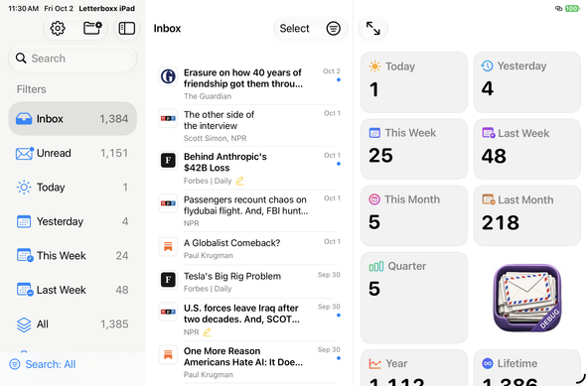The height and width of the screenshot is (386, 588).
Task: Click NPR avatar beside 'The other side'
Action: click(168, 118)
